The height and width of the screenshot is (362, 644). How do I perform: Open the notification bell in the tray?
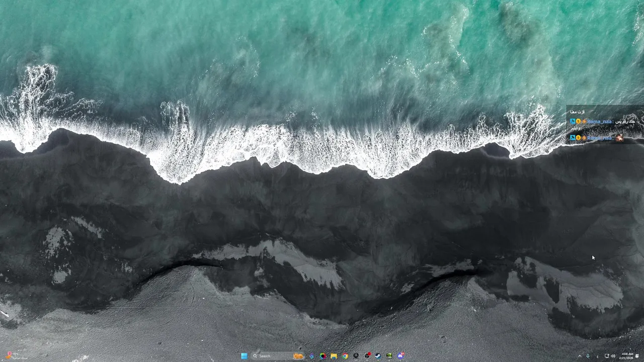[637, 356]
